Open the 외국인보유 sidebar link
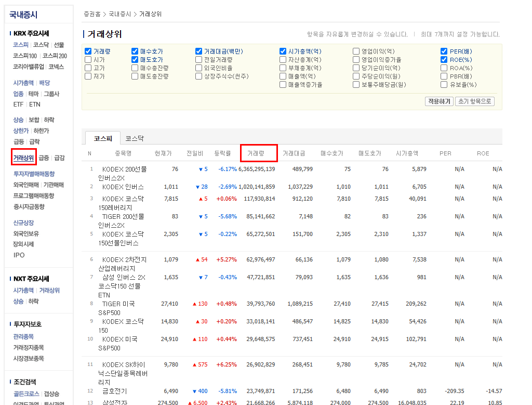The width and height of the screenshot is (532, 405). 26,234
